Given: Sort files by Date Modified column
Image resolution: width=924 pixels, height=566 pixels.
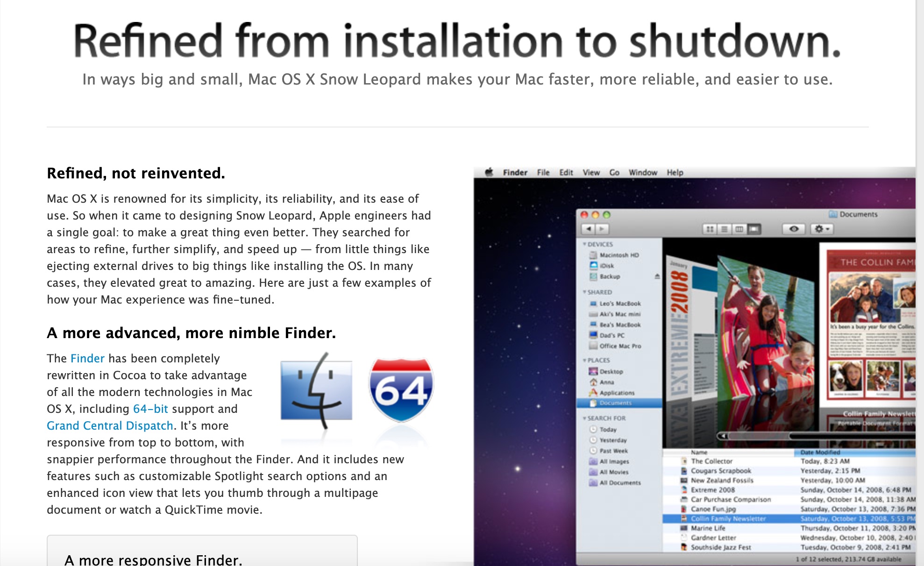Looking at the screenshot, I should [855, 452].
